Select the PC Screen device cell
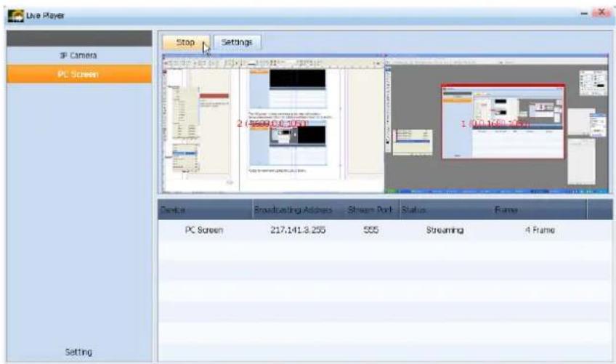Screen dimensions: 616x364 pos(204,230)
